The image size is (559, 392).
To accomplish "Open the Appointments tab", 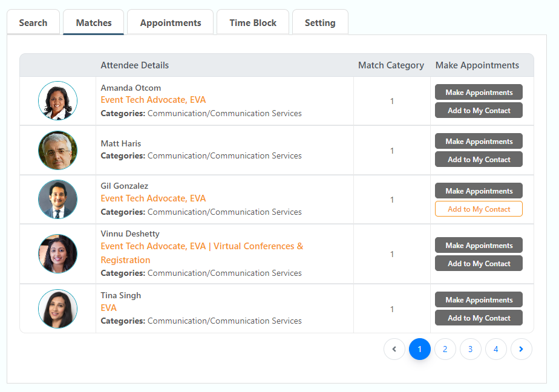I will click(x=171, y=23).
